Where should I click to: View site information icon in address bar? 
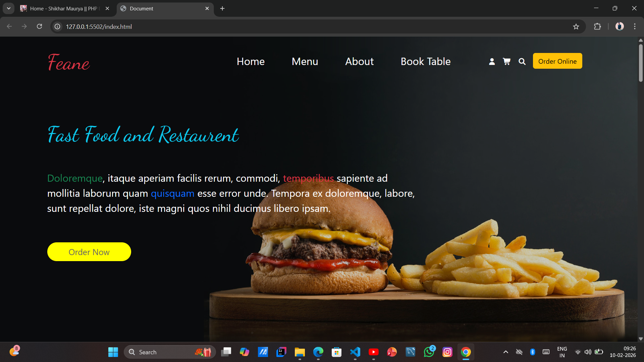[58, 26]
